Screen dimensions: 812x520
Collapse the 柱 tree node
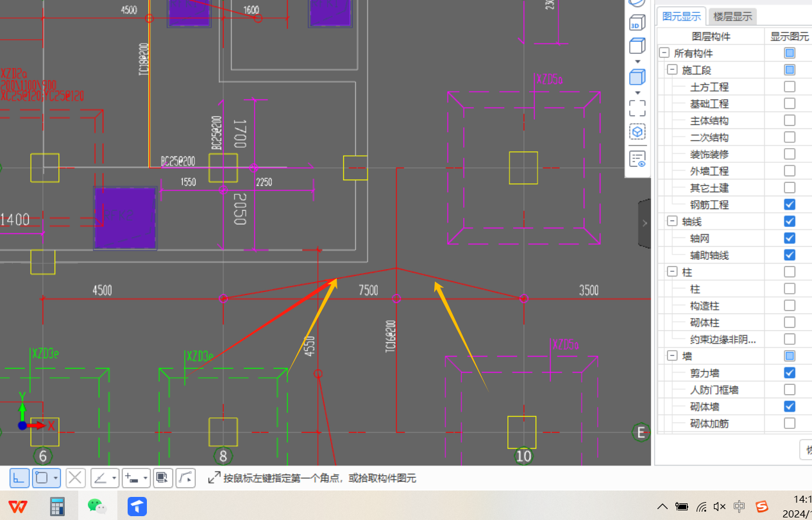tap(672, 272)
